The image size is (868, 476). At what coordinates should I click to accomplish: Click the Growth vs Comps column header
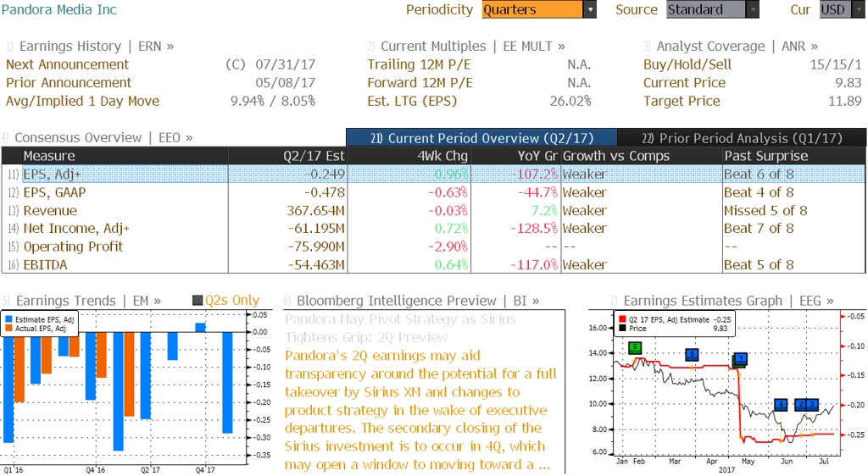[641, 156]
